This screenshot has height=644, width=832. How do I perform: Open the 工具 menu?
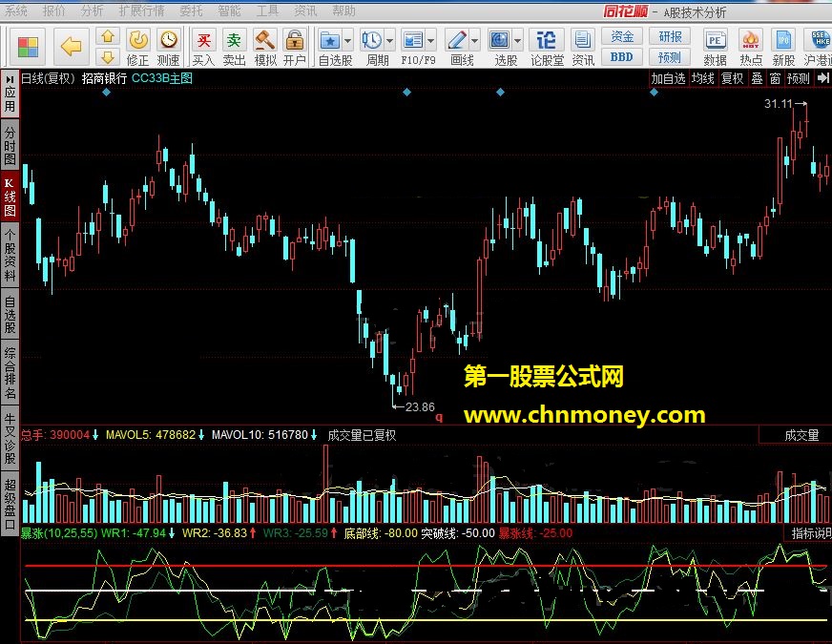coord(267,11)
